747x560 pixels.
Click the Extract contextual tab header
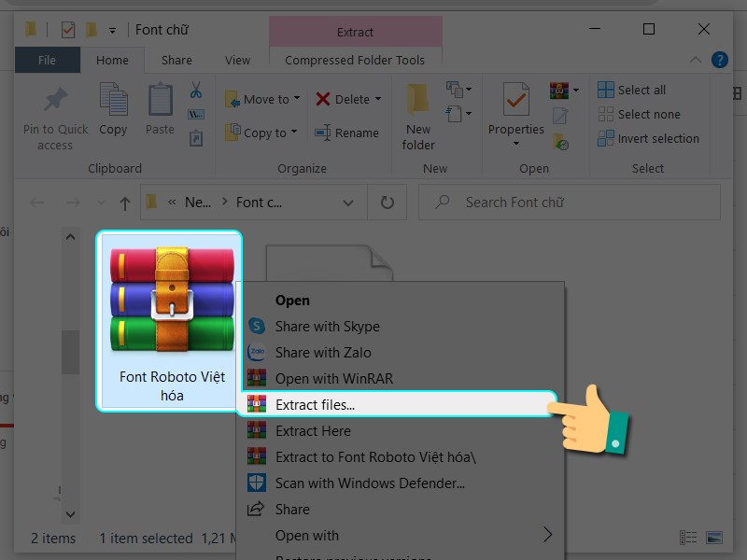pos(355,32)
